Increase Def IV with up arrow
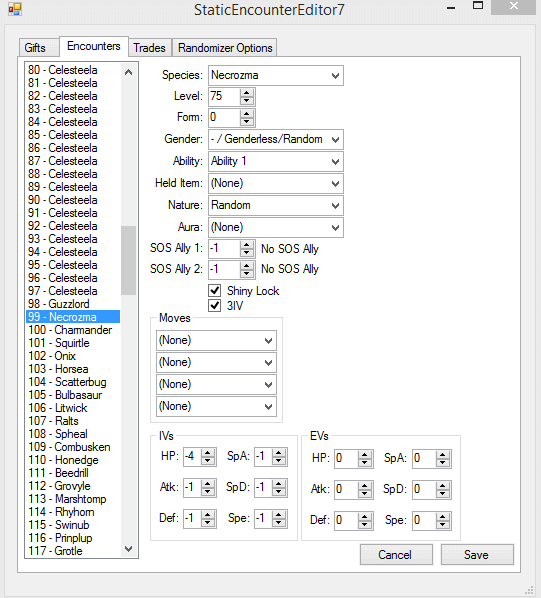The width and height of the screenshot is (541, 598). tap(208, 515)
